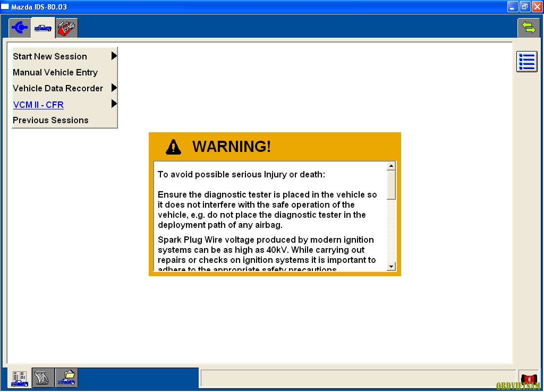Click the warning triangle icon
The image size is (544, 392).
click(x=174, y=147)
